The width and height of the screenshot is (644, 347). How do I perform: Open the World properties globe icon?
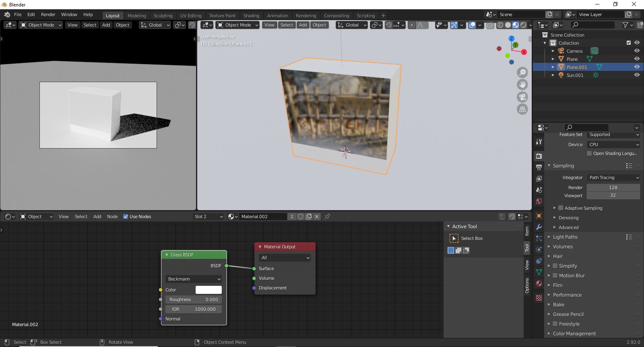(x=539, y=201)
